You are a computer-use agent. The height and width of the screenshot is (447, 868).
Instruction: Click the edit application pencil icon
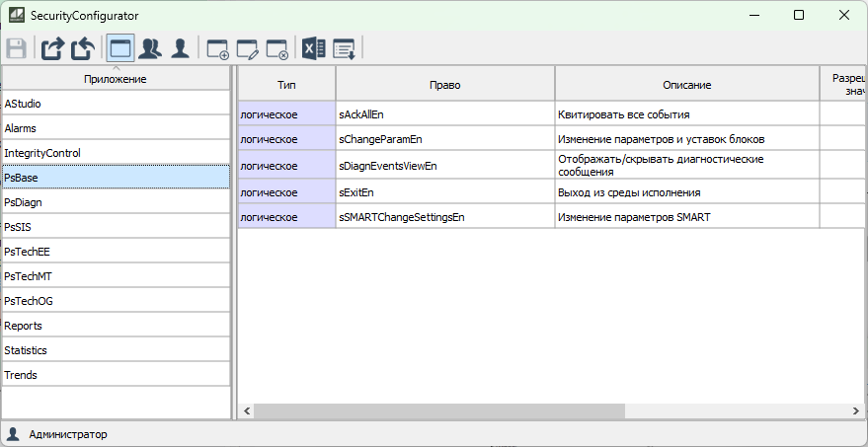point(247,48)
